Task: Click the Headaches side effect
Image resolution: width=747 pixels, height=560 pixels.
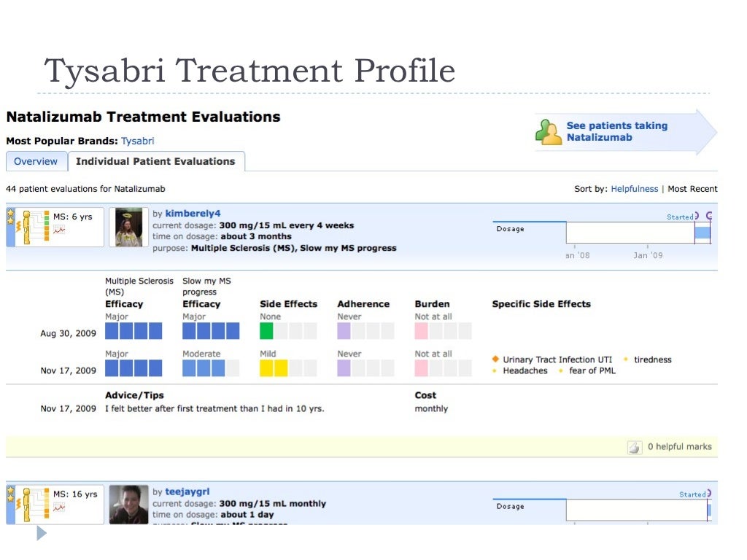Action: pos(525,370)
